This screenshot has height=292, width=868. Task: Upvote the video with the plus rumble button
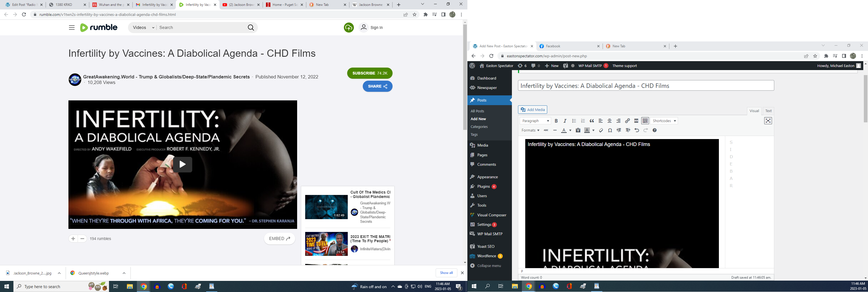pos(73,238)
